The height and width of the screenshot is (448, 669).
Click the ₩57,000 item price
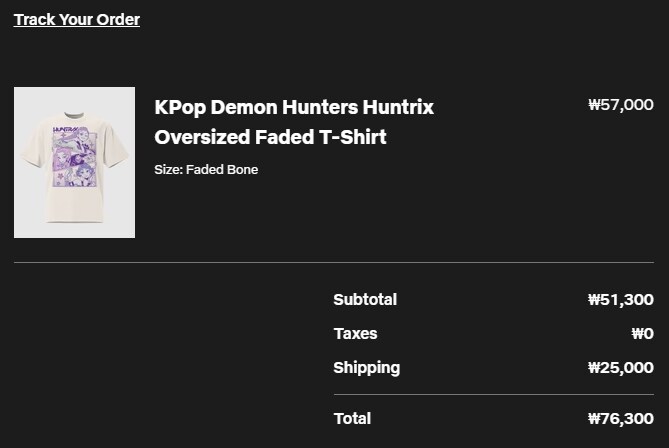coord(621,105)
